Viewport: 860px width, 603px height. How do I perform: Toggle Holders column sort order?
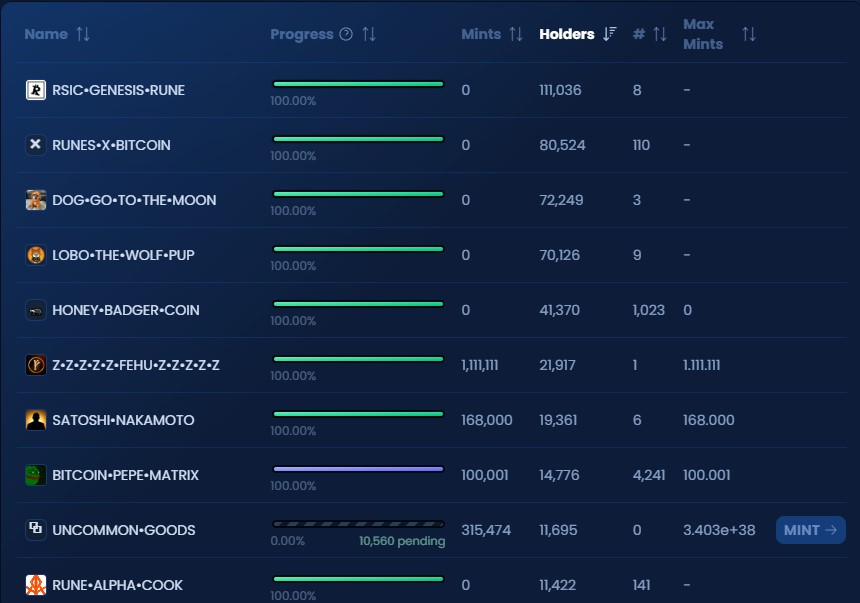coord(610,34)
